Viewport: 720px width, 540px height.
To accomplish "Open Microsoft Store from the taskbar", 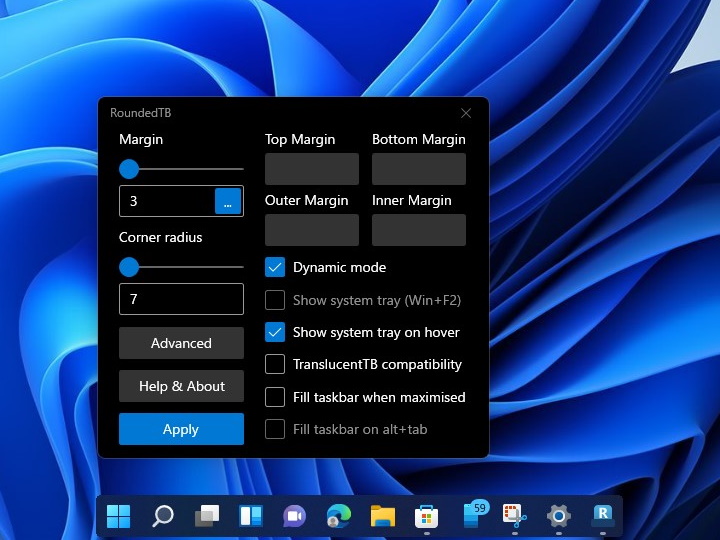I will [x=426, y=516].
